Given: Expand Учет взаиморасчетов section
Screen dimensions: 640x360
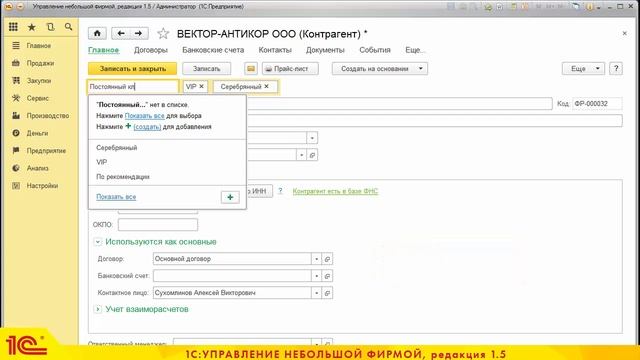Looking at the screenshot, I should 98,309.
